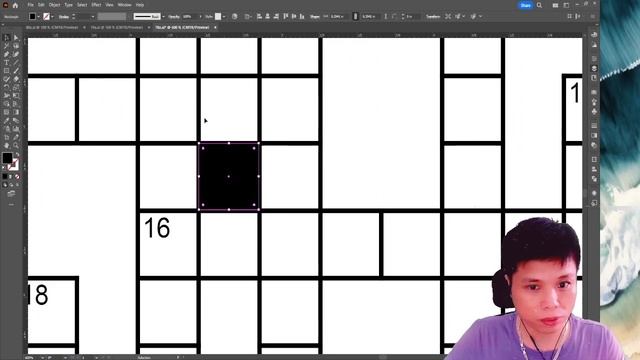Open the Arrange Documents icon
The height and width of the screenshot is (360, 640).
pos(555,5)
